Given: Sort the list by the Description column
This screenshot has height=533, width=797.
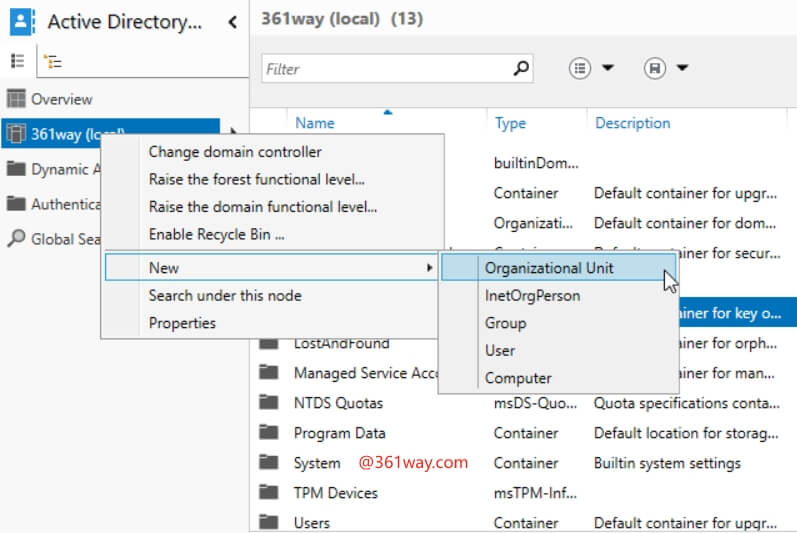Looking at the screenshot, I should click(632, 123).
